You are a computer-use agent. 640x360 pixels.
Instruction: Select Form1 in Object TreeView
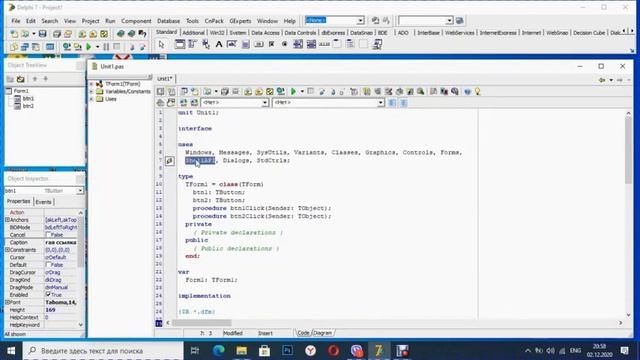[x=21, y=91]
